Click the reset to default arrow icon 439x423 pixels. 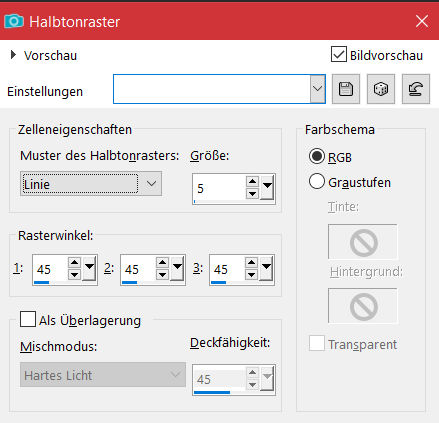coord(416,89)
